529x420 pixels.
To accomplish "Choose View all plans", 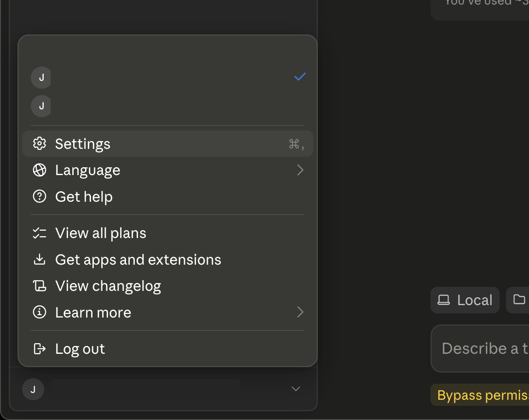I will pos(167,233).
